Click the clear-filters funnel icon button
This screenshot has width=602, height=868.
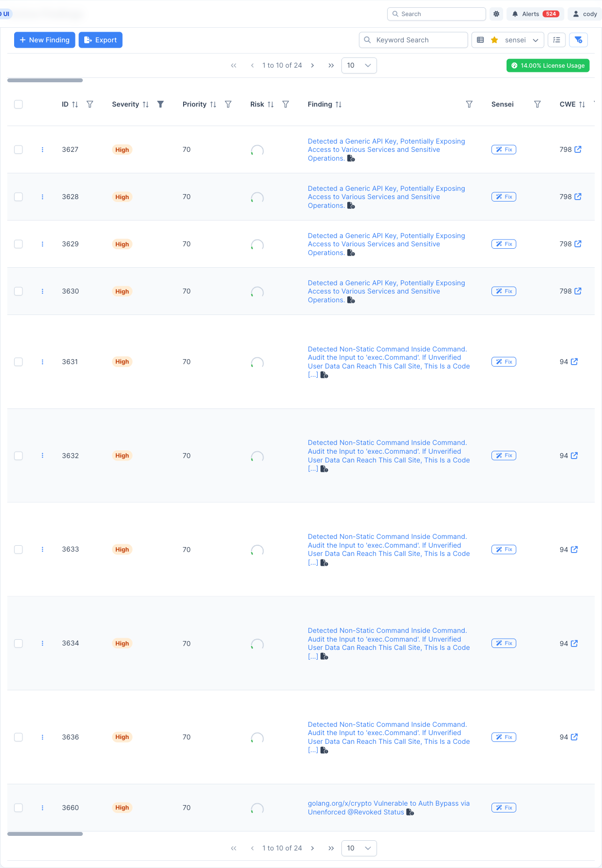[x=578, y=40]
